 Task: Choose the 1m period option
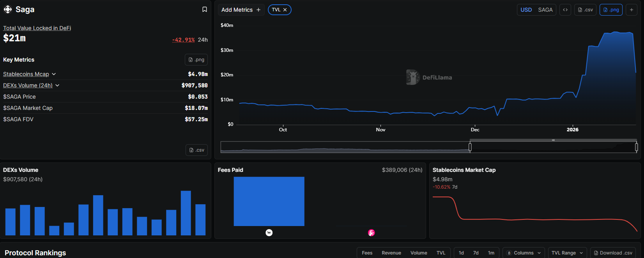coord(491,253)
